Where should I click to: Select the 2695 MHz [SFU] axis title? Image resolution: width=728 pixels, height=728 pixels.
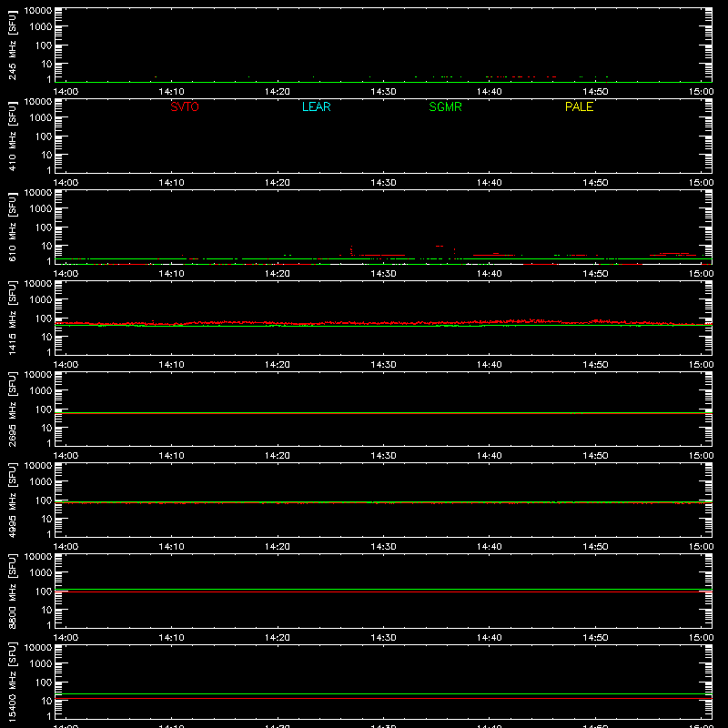pyautogui.click(x=12, y=409)
